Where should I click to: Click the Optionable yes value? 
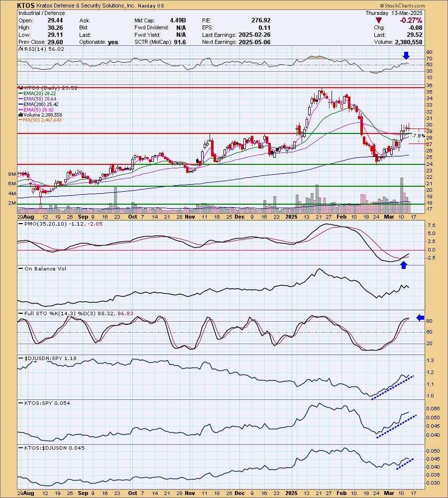click(x=113, y=42)
